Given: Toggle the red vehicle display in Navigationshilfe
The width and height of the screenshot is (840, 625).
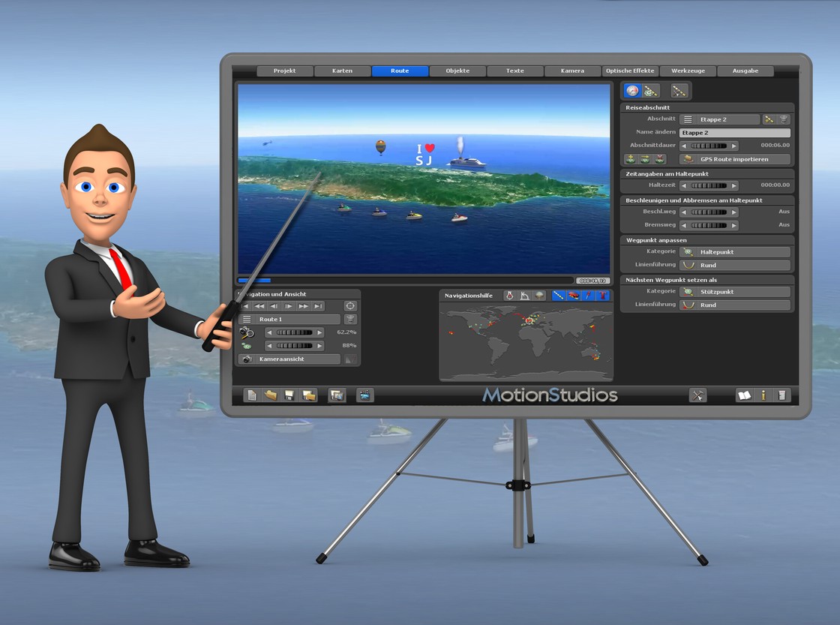Looking at the screenshot, I should click(574, 296).
